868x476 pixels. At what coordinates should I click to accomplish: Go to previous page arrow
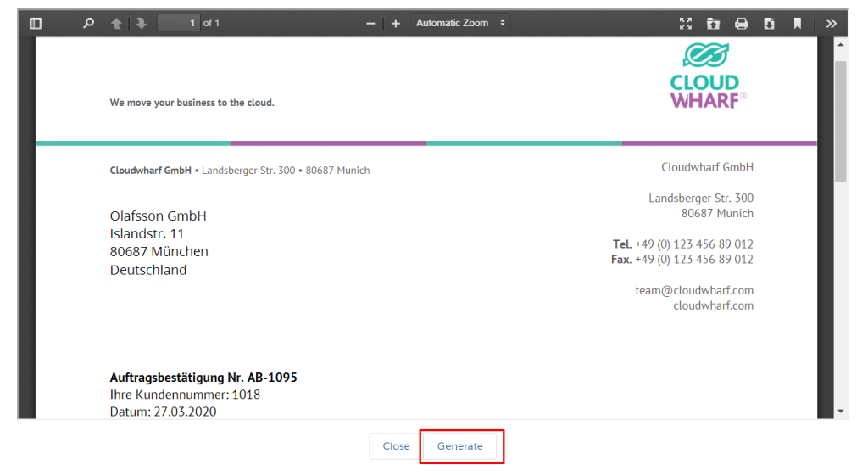pos(116,24)
